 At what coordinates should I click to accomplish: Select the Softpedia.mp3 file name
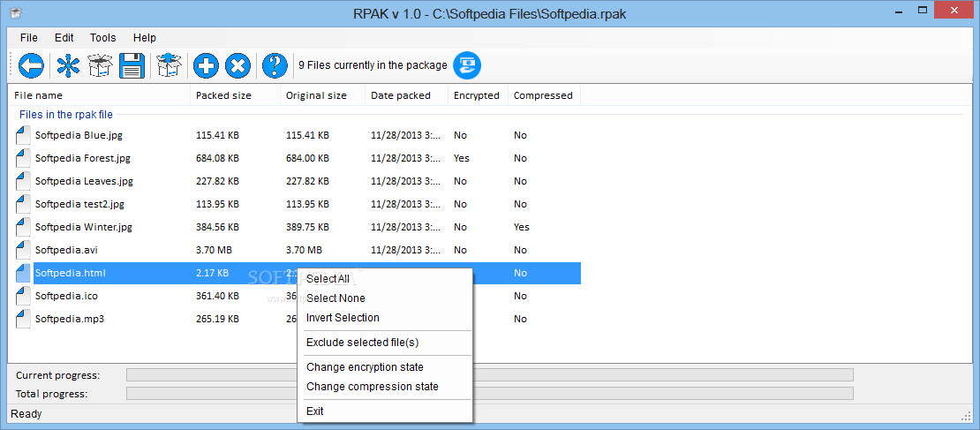pyautogui.click(x=70, y=319)
